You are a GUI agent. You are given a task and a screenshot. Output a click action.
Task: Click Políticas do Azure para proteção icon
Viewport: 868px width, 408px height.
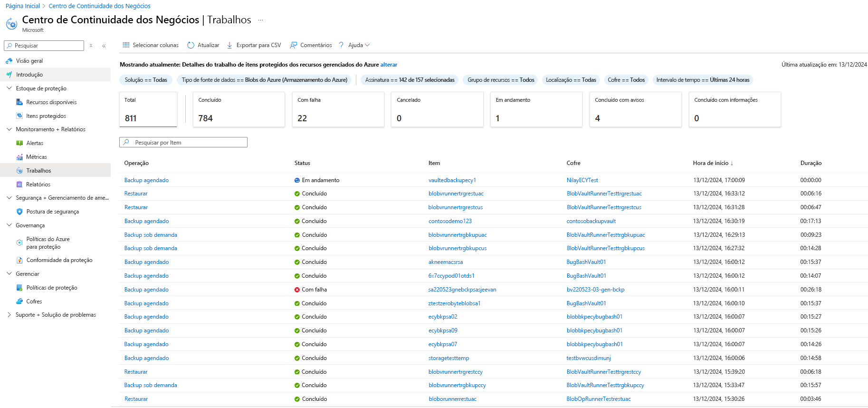tap(19, 243)
